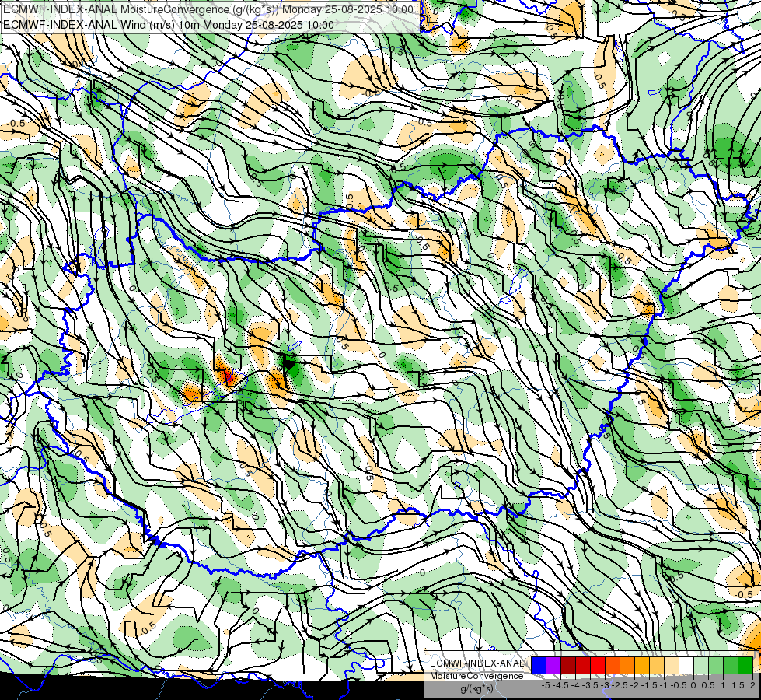Click the legend tick label -4
Viewport: 761px width, 700px height.
click(575, 685)
